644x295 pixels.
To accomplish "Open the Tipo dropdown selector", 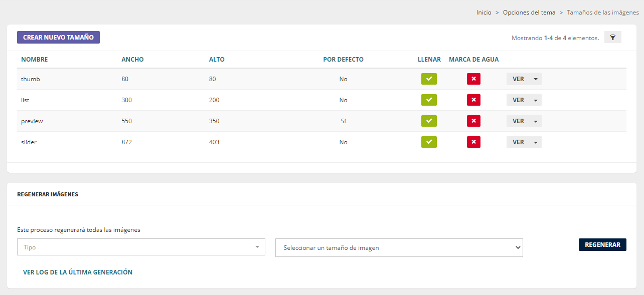I will click(141, 247).
